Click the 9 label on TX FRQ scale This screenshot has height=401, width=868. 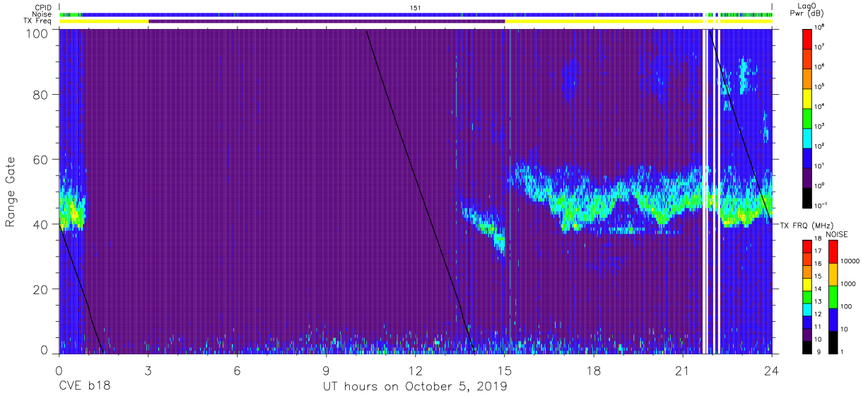tap(818, 352)
